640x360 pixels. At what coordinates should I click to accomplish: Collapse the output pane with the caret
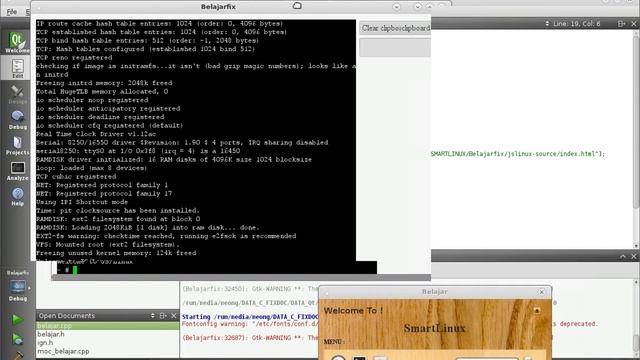click(x=623, y=256)
